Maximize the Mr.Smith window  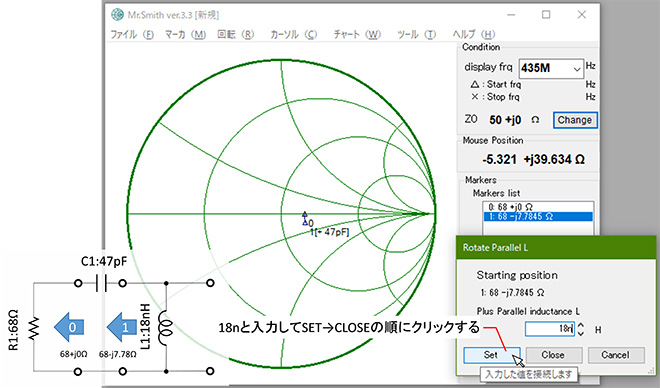click(546, 15)
